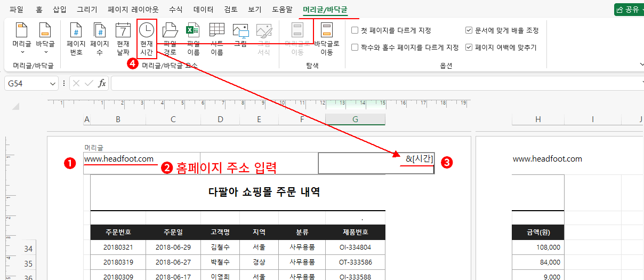644x280 pixels.
Task: Insert 현재 날짜 current date element
Action: [x=123, y=39]
